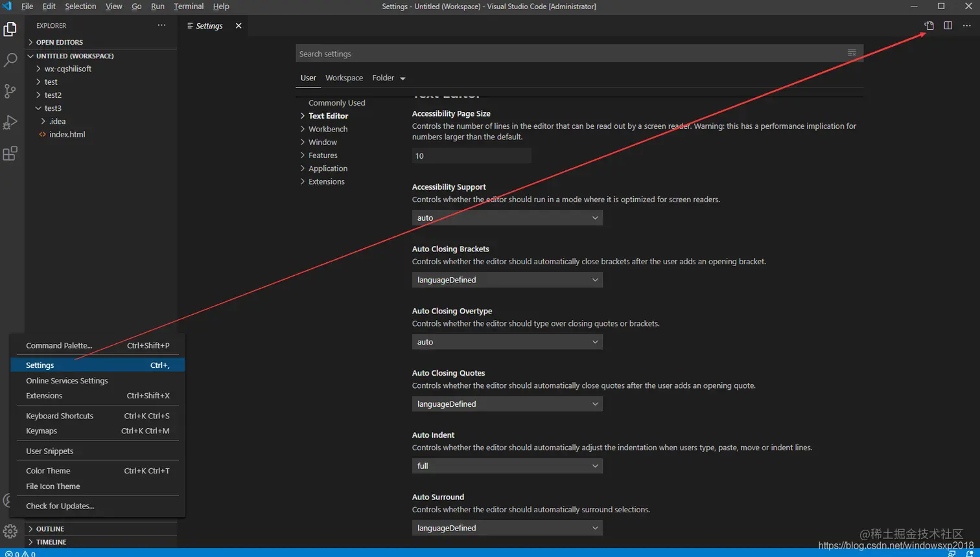Click errors and warnings count in status bar
The width and height of the screenshot is (980, 557).
pyautogui.click(x=20, y=554)
